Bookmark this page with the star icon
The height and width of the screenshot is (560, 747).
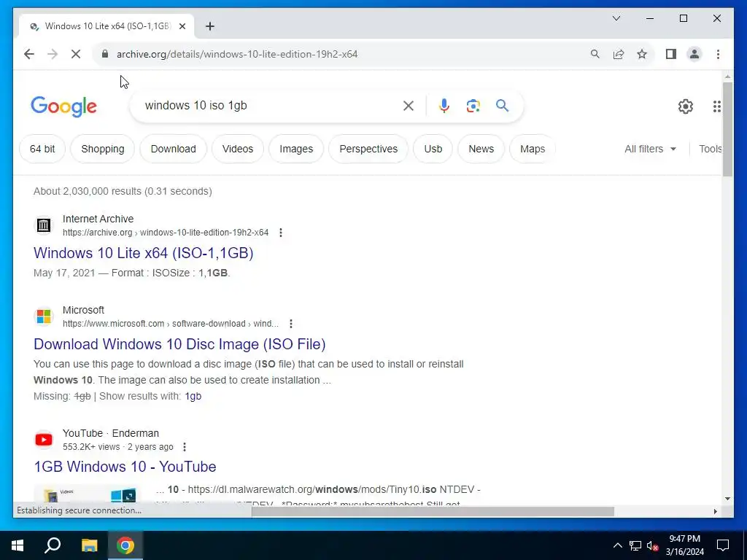(642, 54)
